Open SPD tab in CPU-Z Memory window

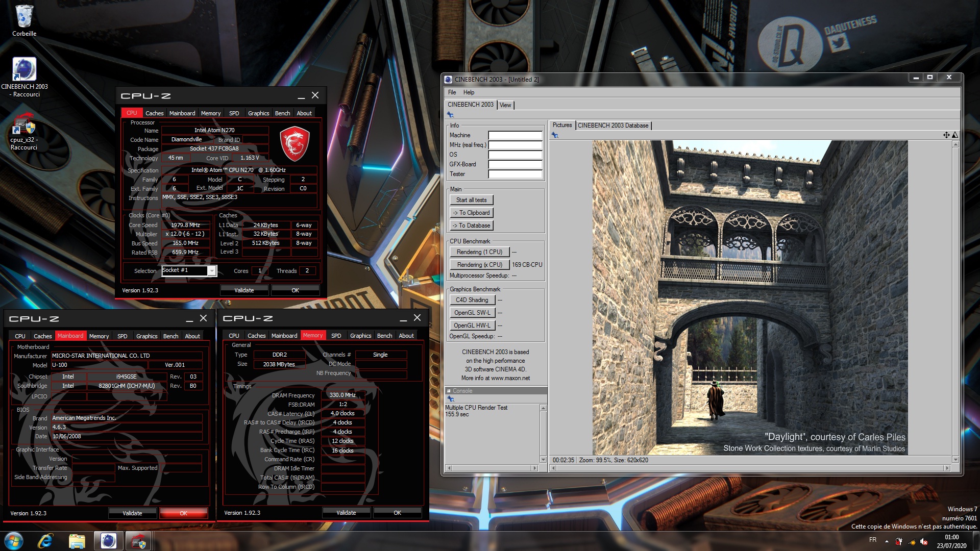336,336
